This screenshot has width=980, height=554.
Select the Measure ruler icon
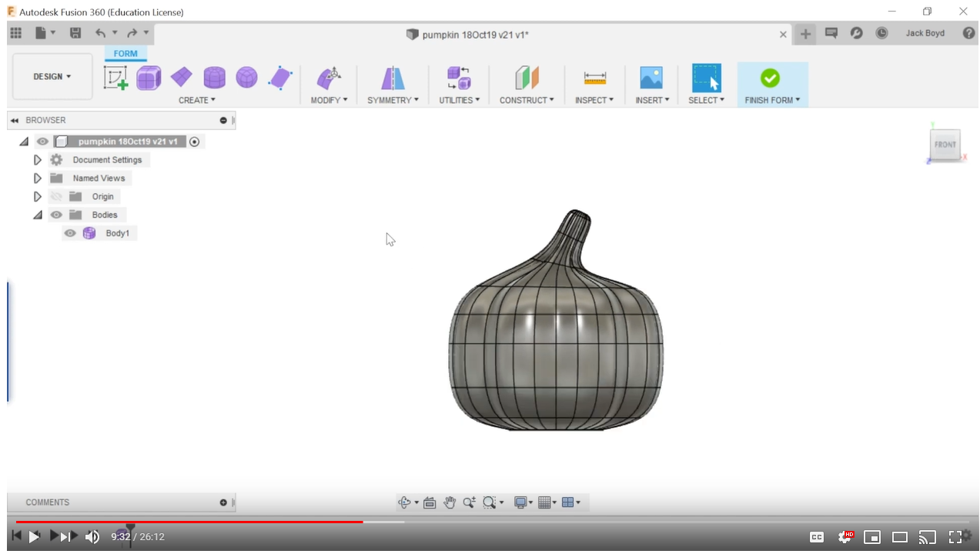point(594,78)
